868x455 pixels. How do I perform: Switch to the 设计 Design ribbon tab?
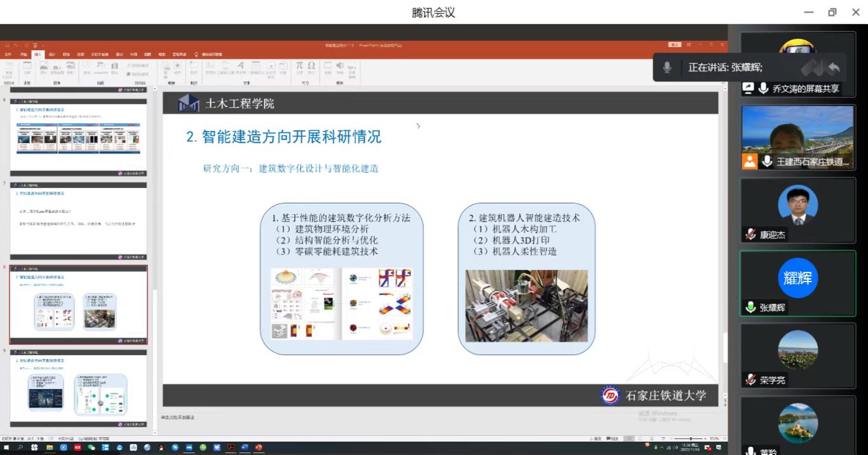tap(52, 54)
